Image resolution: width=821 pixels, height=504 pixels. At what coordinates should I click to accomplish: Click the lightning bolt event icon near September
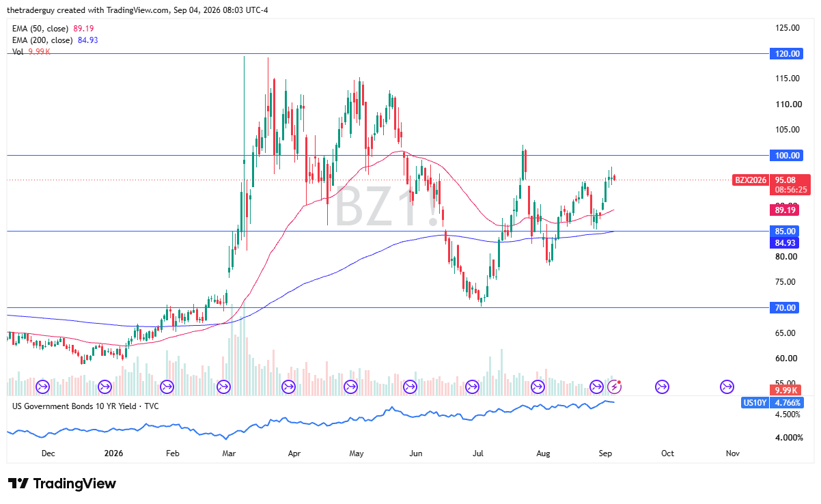pyautogui.click(x=615, y=387)
